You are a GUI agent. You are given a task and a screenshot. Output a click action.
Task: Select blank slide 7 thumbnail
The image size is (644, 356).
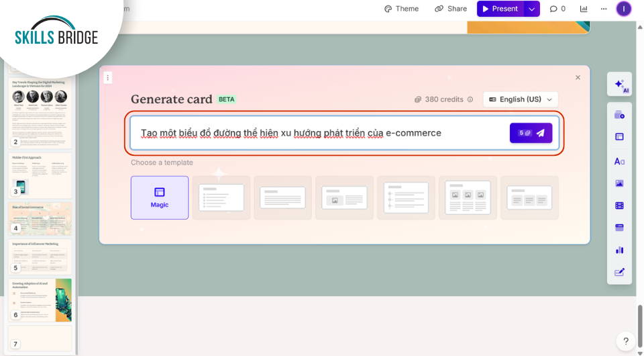pos(40,339)
